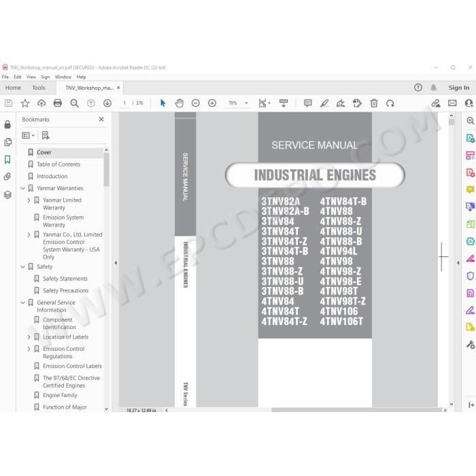Collapse the Yanmar Warranties bookmark
Screen dimensions: 476x476
22,188
